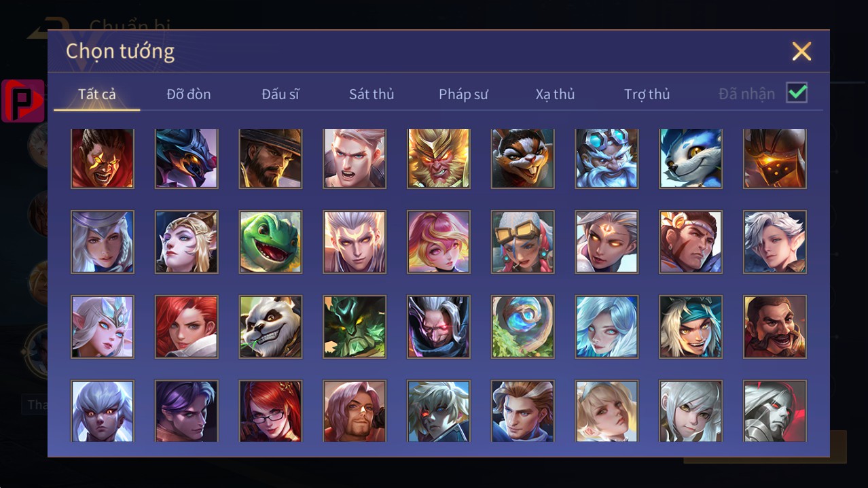Pick the panda hero portrait
Screen dimensions: 868x488
click(270, 327)
